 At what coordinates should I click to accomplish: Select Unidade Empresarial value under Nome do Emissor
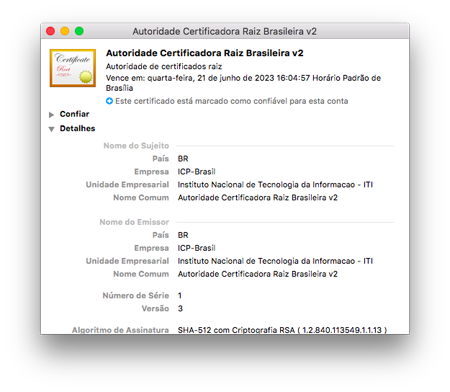275,261
